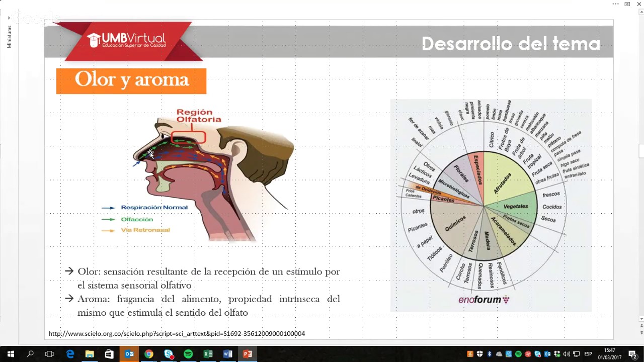Open Bluetooth tray icon
Image resolution: width=644 pixels, height=362 pixels.
(490, 354)
